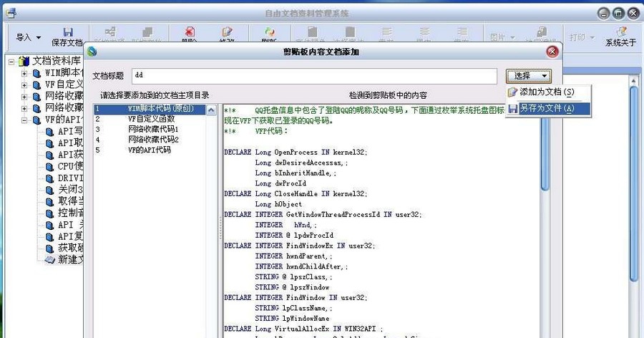
Task: Open the 打印 print dropdown
Action: click(582, 37)
